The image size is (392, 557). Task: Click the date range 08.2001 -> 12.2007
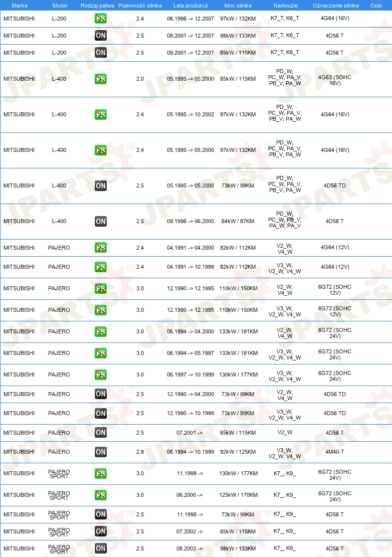pyautogui.click(x=190, y=36)
